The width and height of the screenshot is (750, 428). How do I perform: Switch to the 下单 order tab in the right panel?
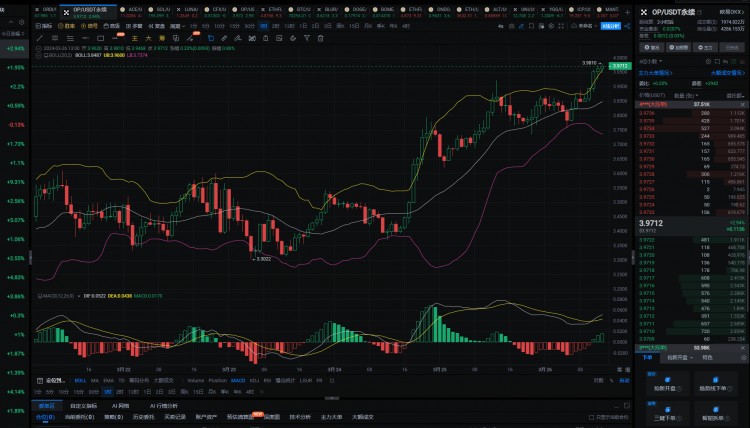647,357
